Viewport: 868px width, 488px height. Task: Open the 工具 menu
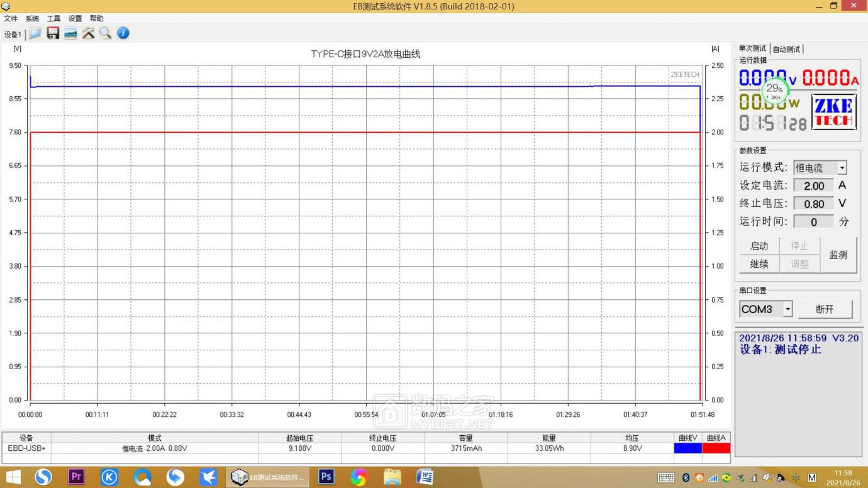[53, 19]
